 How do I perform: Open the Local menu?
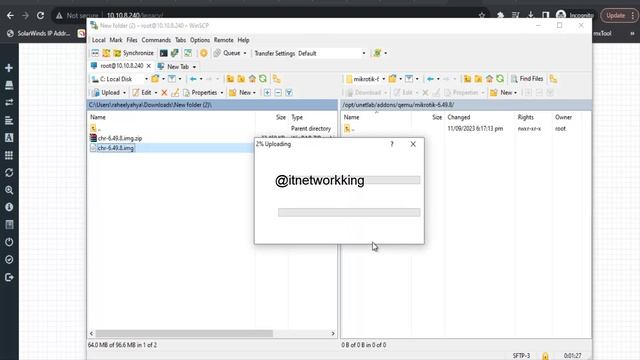[x=98, y=40]
